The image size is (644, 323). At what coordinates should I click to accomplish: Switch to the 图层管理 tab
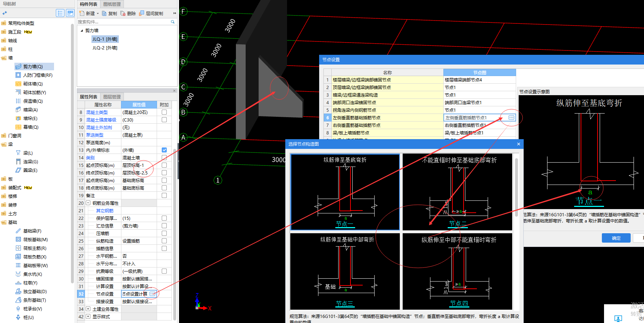(x=112, y=97)
